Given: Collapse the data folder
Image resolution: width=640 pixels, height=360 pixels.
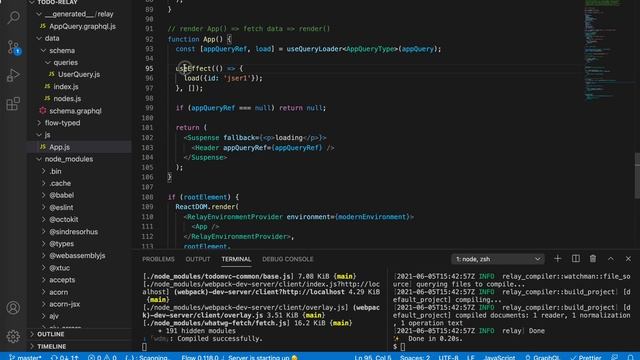Looking at the screenshot, I should [52, 38].
